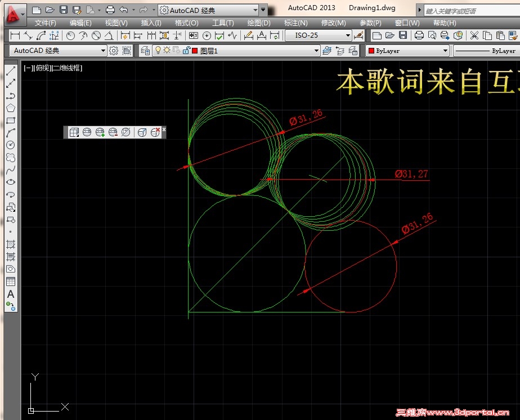Select the Ellipse tool
The image size is (520, 420).
tap(11, 182)
